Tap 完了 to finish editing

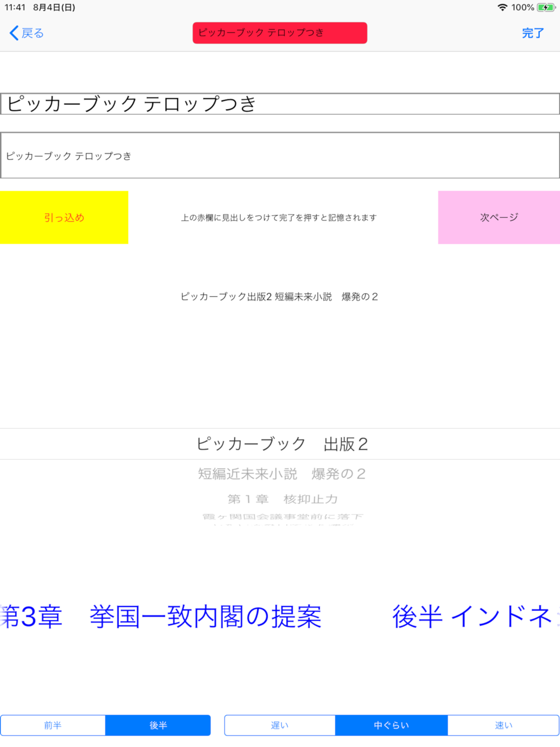pyautogui.click(x=533, y=33)
